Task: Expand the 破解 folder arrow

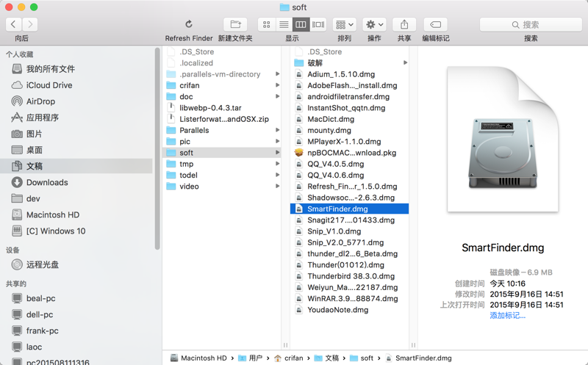Action: 406,62
